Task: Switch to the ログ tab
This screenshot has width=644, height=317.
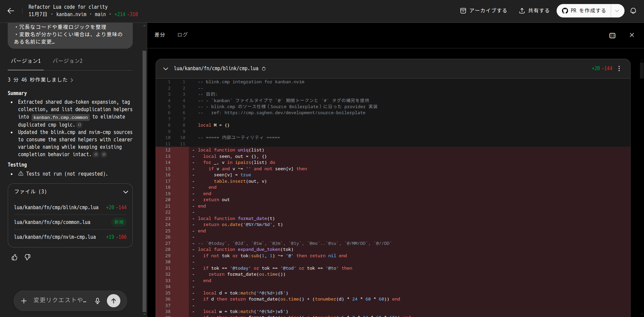Action: click(182, 35)
